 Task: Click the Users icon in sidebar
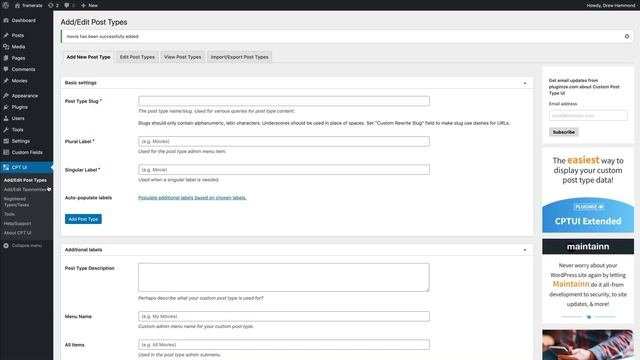pyautogui.click(x=6, y=118)
